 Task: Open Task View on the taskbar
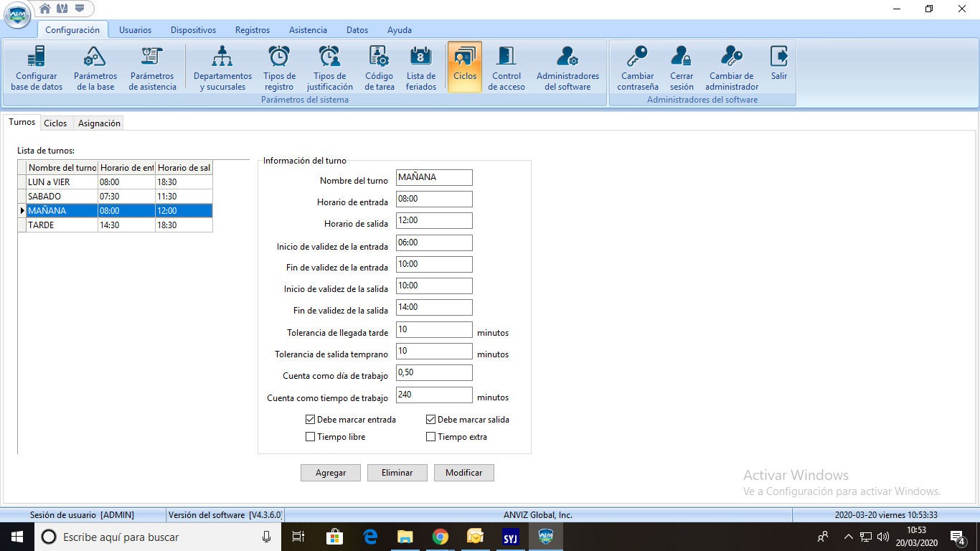[x=298, y=537]
